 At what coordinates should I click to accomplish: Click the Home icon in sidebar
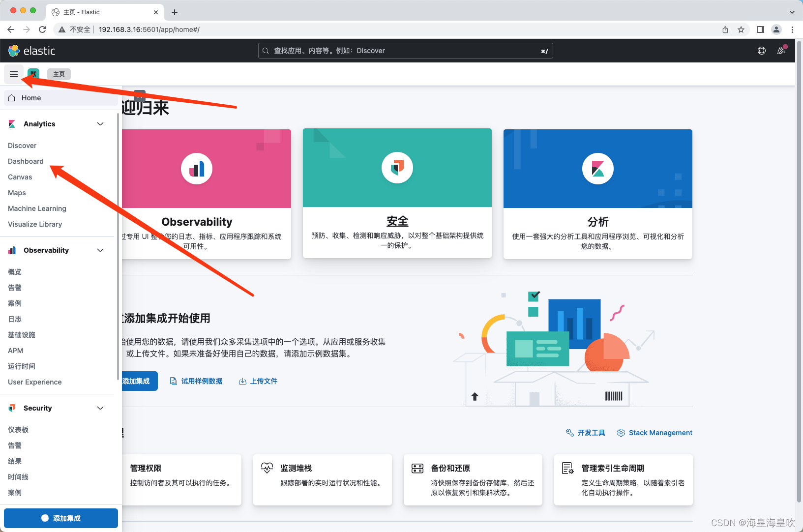point(12,98)
